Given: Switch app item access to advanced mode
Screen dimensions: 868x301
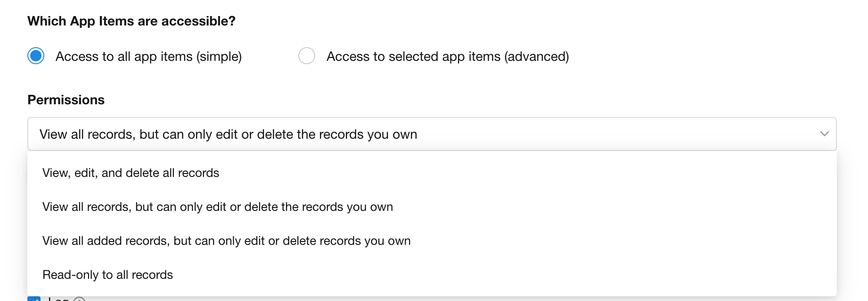Looking at the screenshot, I should (307, 56).
